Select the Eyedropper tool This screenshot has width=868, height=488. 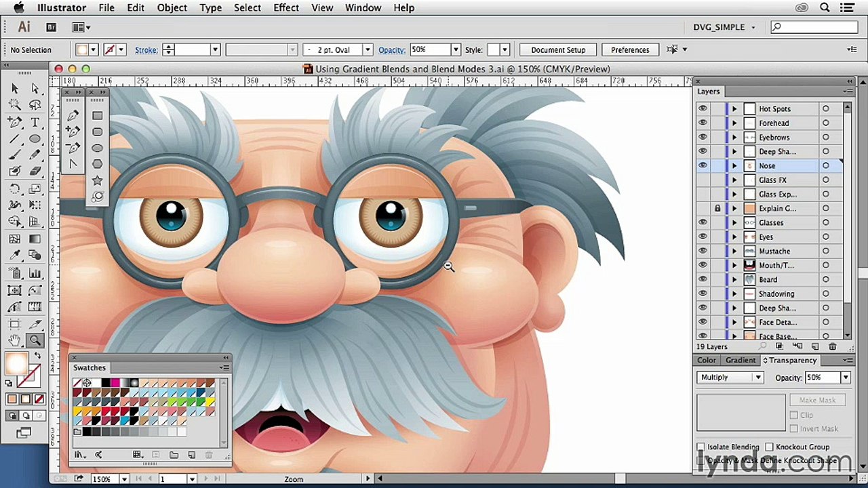pyautogui.click(x=15, y=256)
